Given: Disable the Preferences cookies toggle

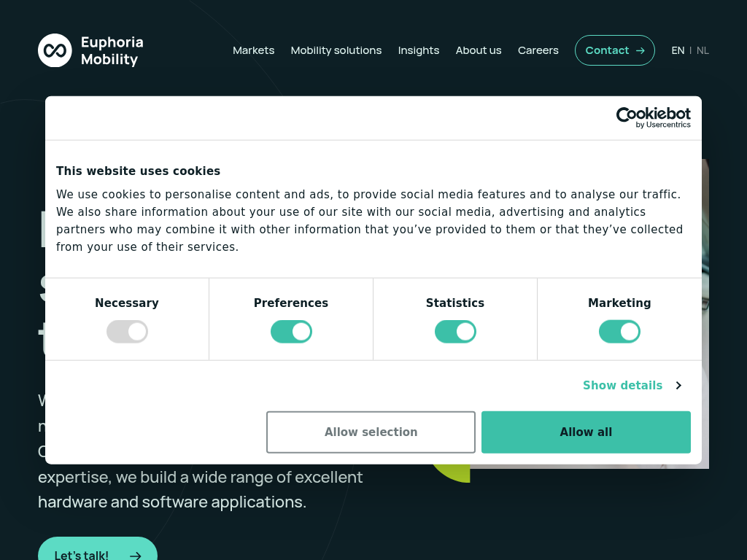Looking at the screenshot, I should [x=291, y=332].
